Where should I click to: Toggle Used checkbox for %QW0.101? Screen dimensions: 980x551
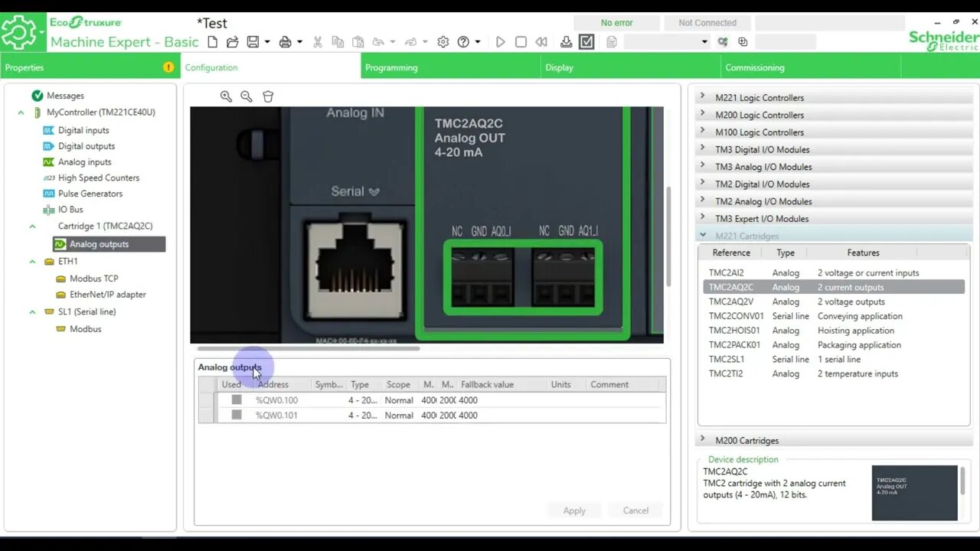coord(237,415)
